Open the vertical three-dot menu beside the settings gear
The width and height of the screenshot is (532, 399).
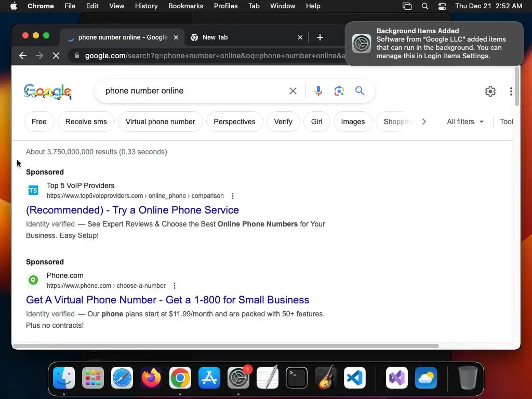[x=511, y=91]
